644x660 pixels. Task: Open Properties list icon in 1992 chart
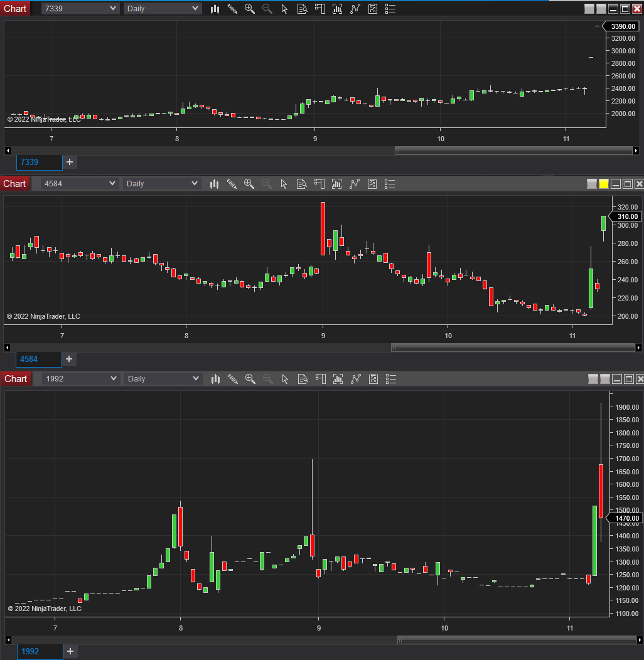tap(391, 379)
